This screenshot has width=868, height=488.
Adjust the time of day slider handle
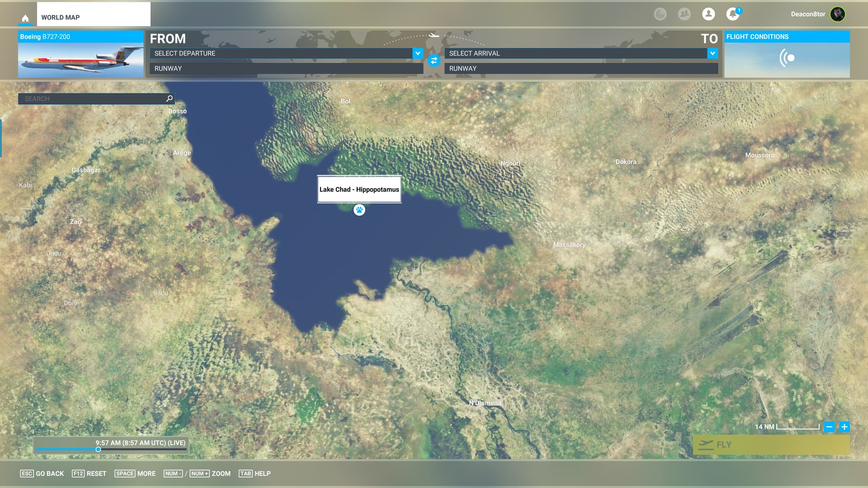click(98, 450)
